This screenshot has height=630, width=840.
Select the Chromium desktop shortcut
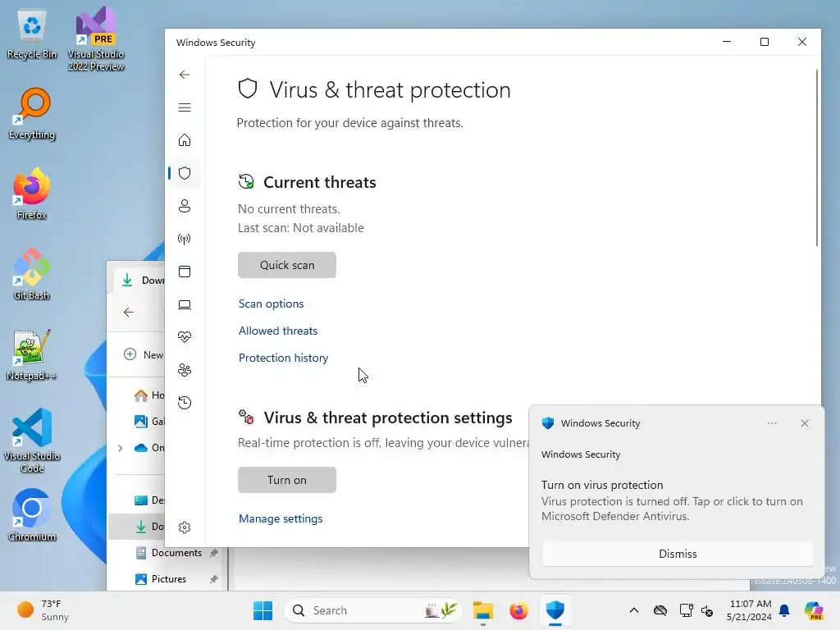[x=32, y=515]
